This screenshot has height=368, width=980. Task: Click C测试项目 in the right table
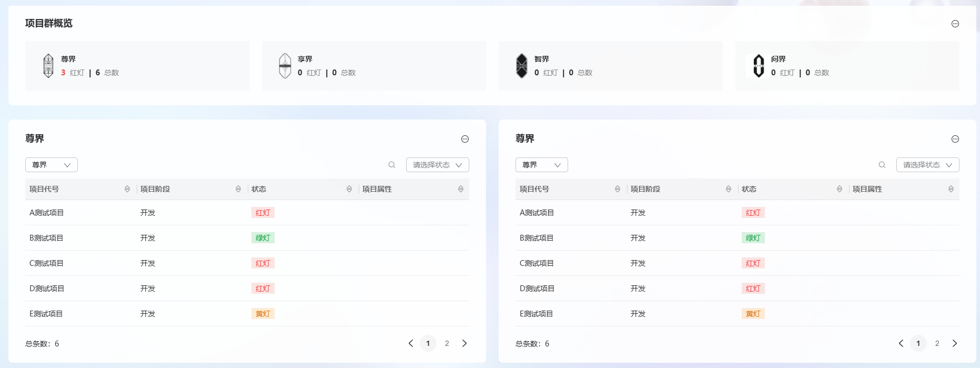coord(537,263)
